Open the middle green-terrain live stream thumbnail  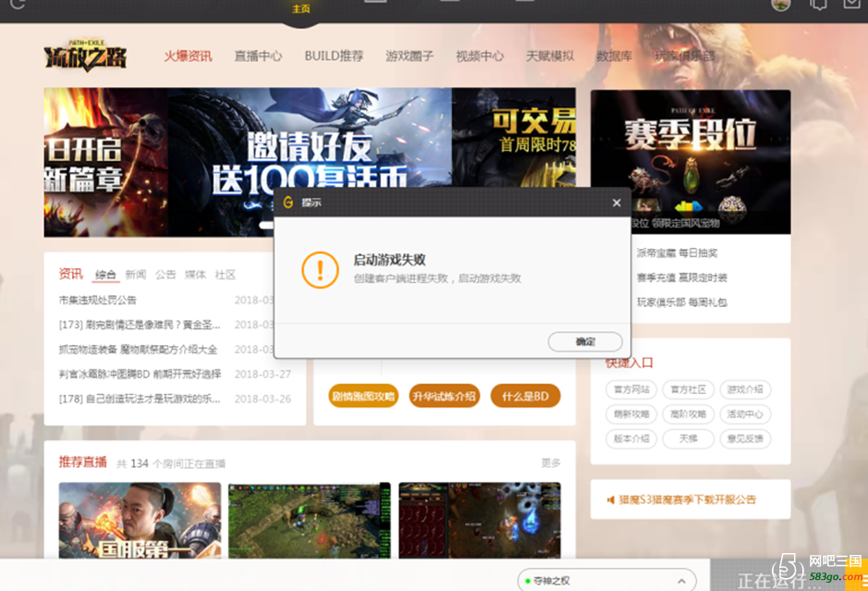click(310, 520)
